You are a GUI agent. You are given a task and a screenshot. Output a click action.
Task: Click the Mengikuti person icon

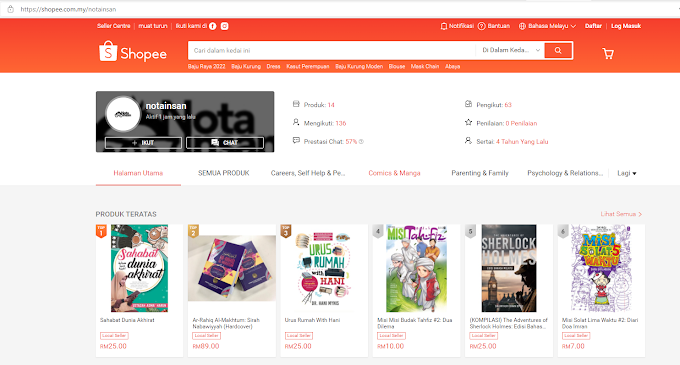coord(296,123)
